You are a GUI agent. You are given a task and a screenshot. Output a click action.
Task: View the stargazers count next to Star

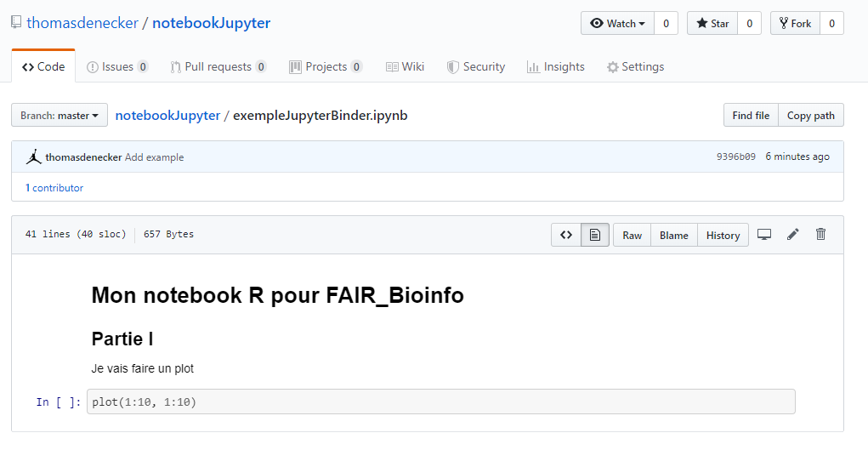(x=750, y=23)
